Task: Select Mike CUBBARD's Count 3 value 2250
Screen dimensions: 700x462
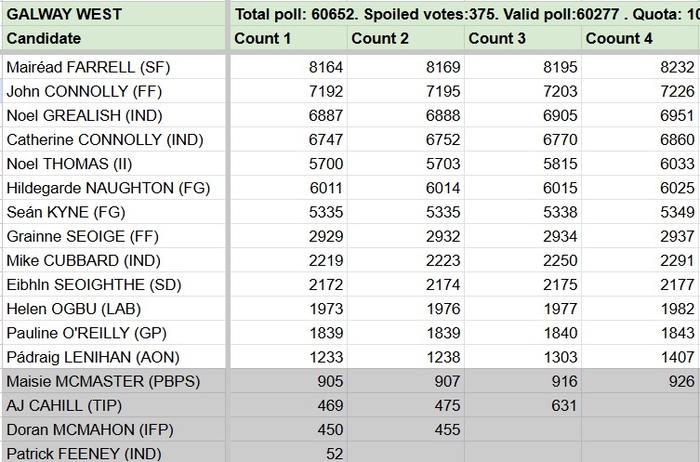Action: tap(522, 260)
